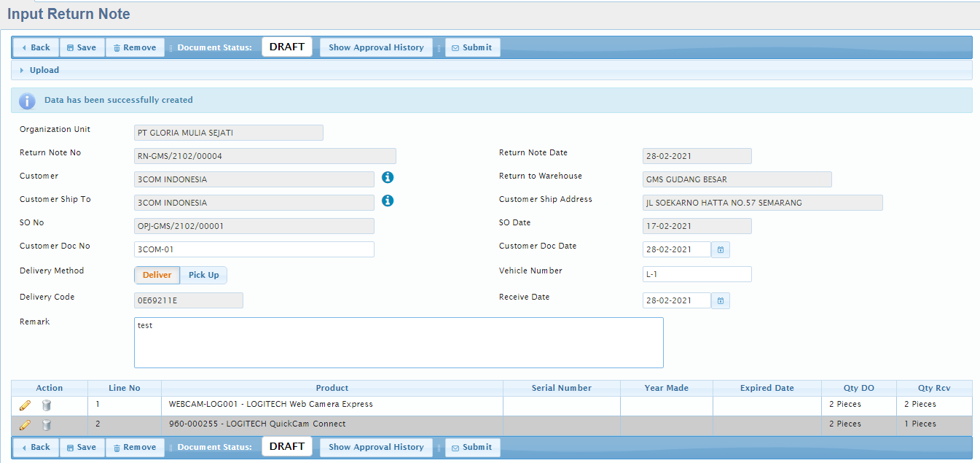Open the Receive Date calendar picker
The image size is (980, 463).
point(720,300)
